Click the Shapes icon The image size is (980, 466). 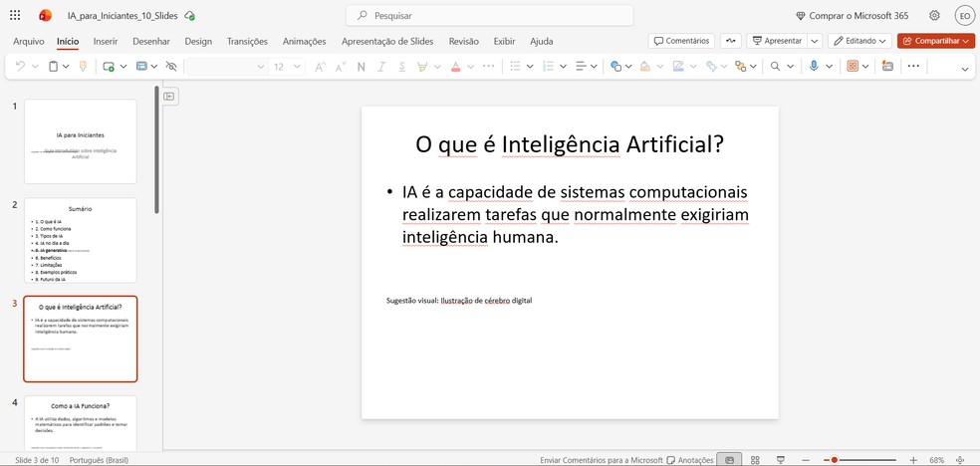point(615,66)
